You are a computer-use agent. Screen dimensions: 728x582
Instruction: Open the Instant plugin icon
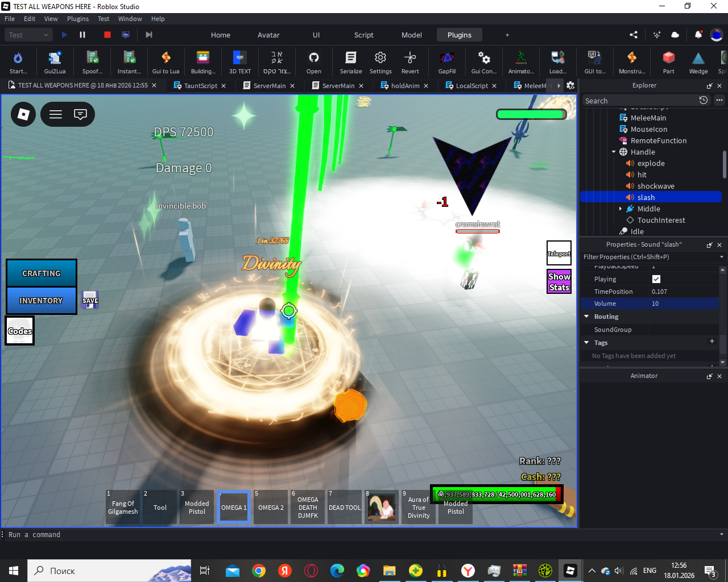(129, 62)
